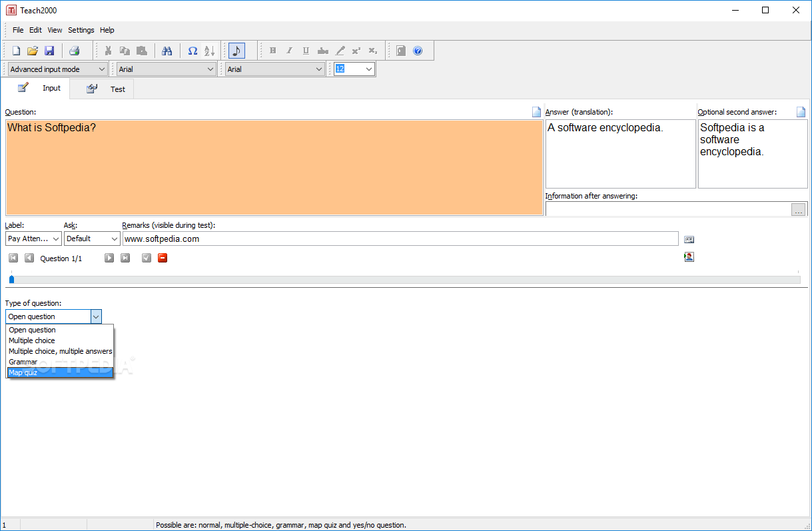Paste using the clipboard icon

141,51
